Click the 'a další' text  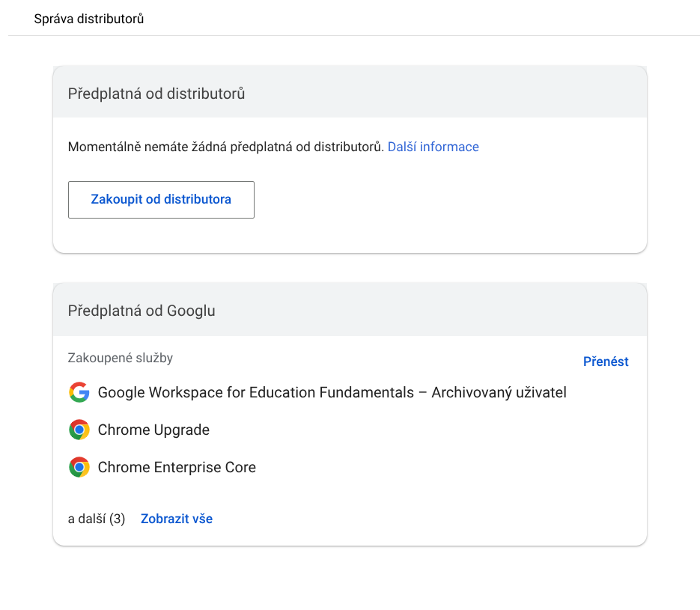pos(87,519)
